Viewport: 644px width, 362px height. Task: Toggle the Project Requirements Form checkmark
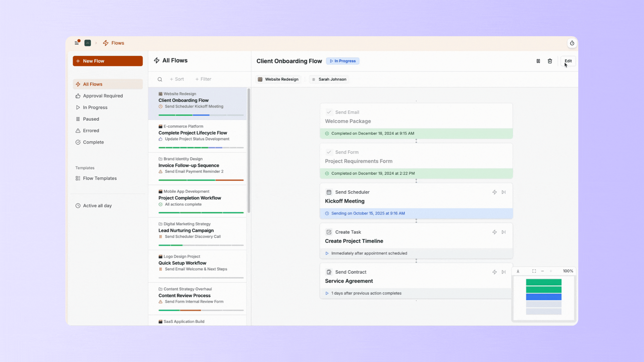click(x=329, y=152)
